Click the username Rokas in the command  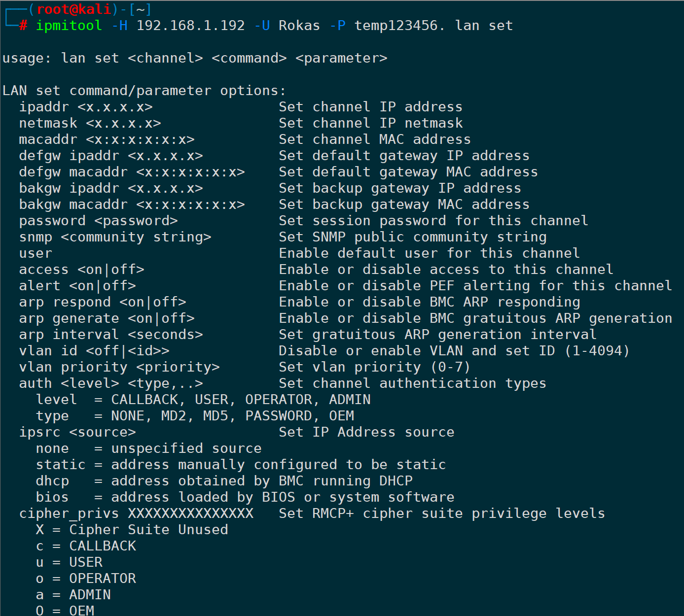pos(299,26)
